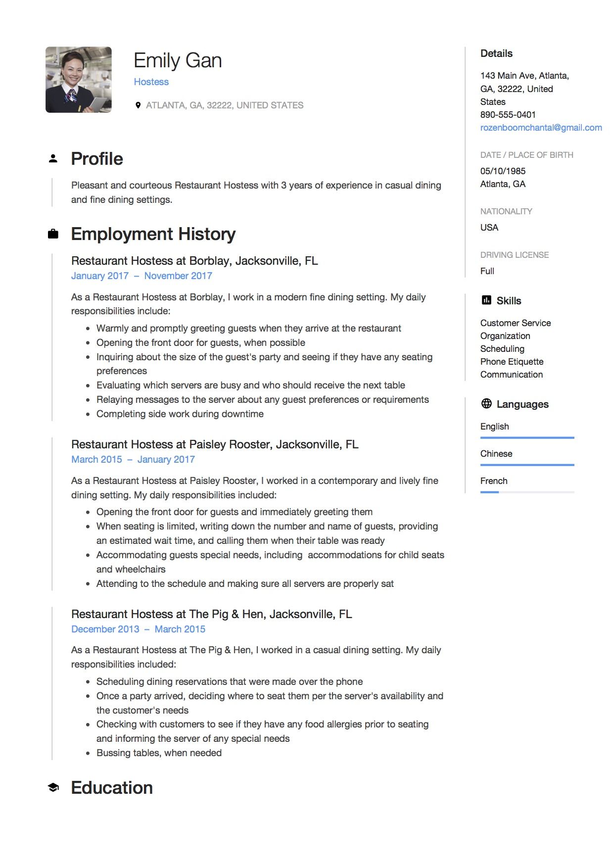Open the rozenboomchantal@gmail.com email link
The width and height of the screenshot is (613, 868).
coord(541,128)
